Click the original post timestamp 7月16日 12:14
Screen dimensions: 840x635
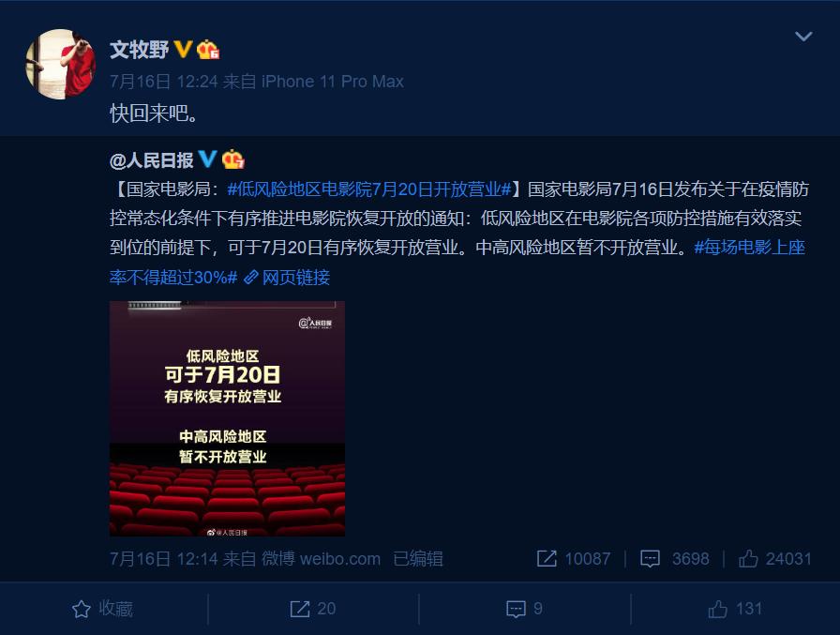click(164, 559)
